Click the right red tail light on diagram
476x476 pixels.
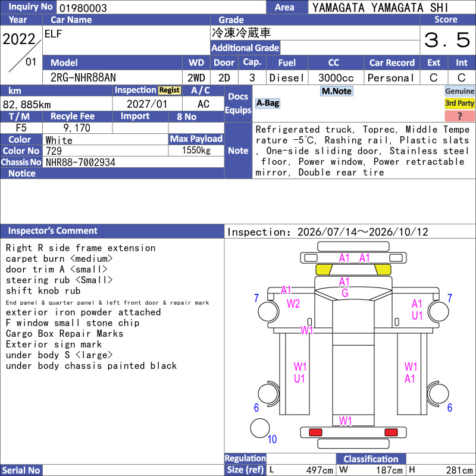pyautogui.click(x=391, y=432)
